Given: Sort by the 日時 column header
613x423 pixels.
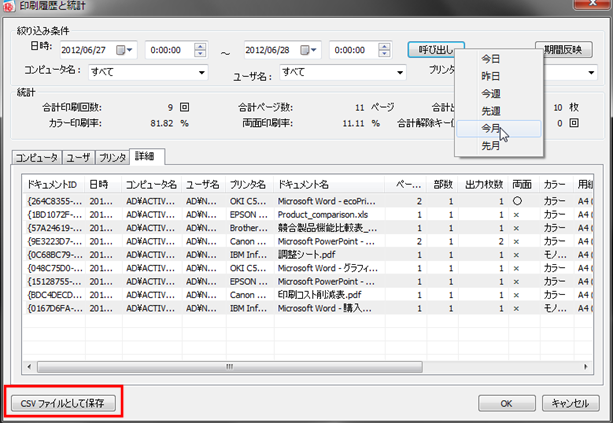Looking at the screenshot, I should point(104,185).
